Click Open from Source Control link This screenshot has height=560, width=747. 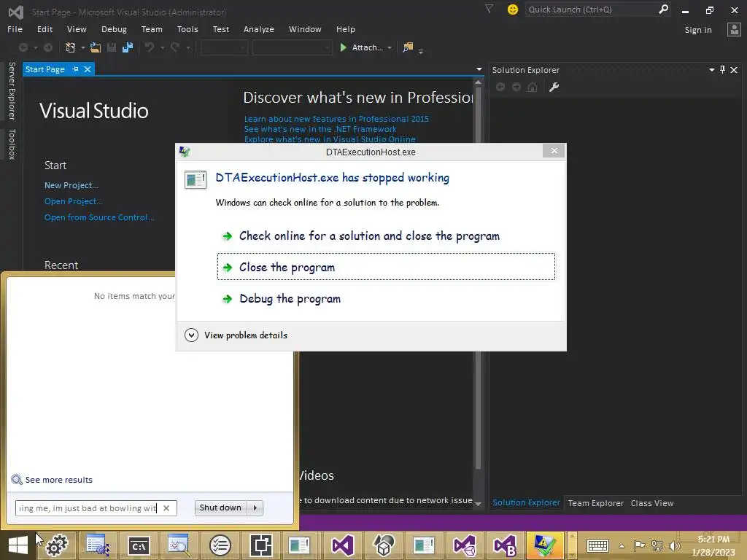coord(99,217)
